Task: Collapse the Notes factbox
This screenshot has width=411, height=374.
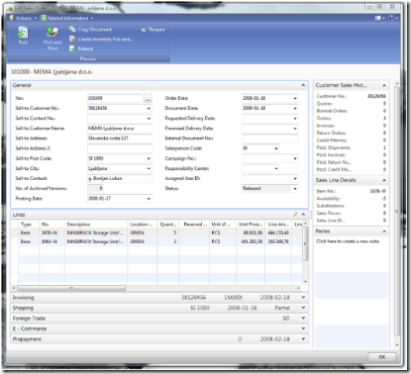Action: [x=384, y=231]
